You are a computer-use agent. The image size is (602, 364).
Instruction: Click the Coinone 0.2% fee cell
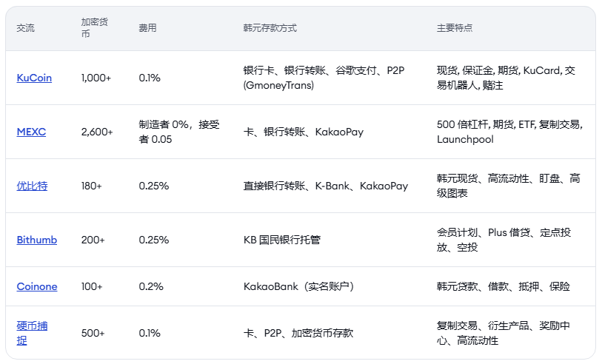(150, 286)
